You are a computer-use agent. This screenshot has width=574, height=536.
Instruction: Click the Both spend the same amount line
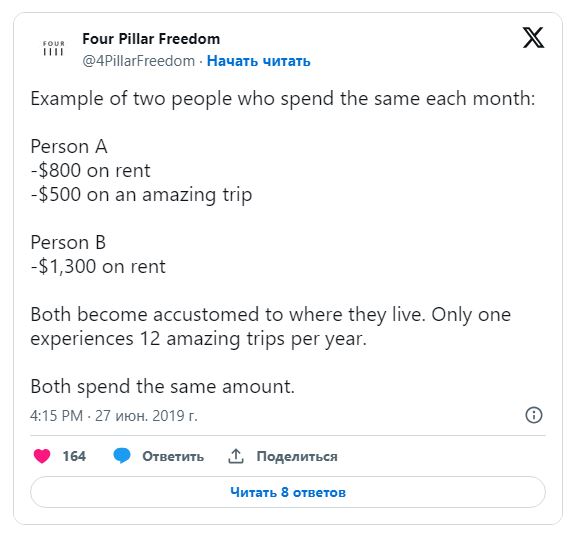click(x=163, y=387)
